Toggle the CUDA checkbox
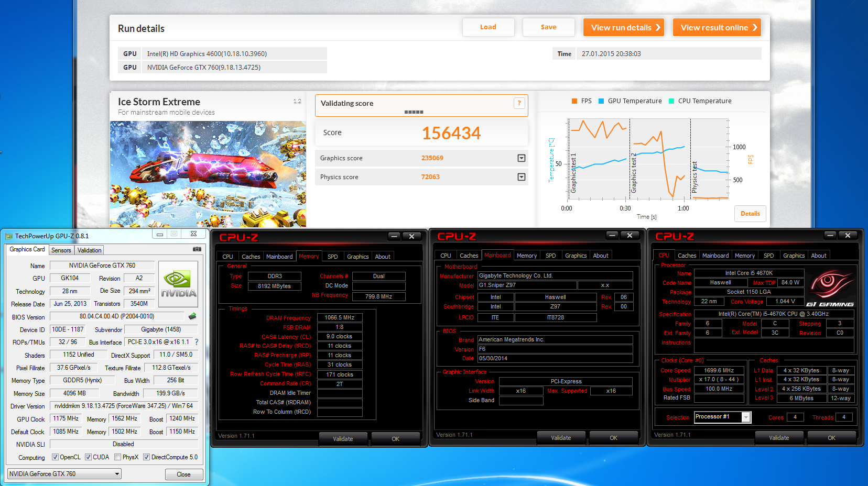The width and height of the screenshot is (868, 486). (88, 457)
